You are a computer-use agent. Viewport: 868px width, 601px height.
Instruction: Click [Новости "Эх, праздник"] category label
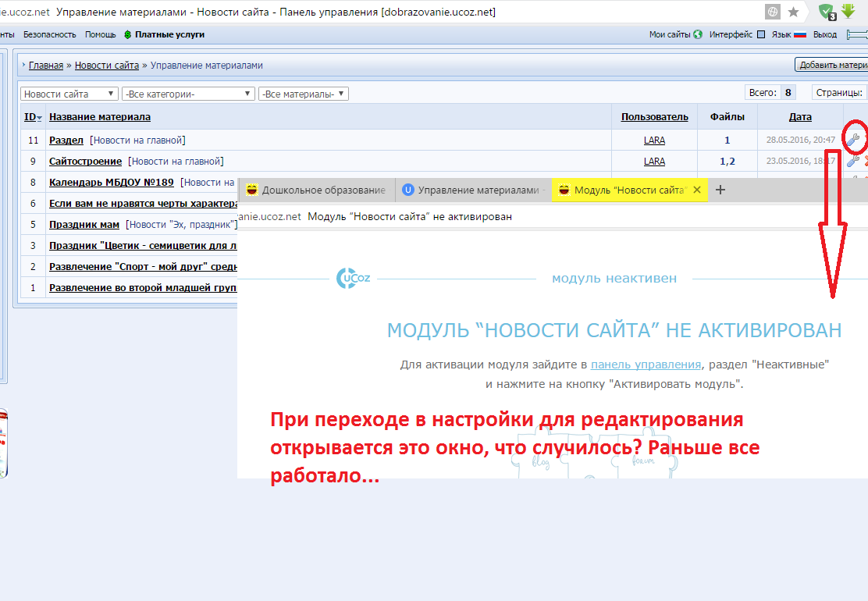182,224
